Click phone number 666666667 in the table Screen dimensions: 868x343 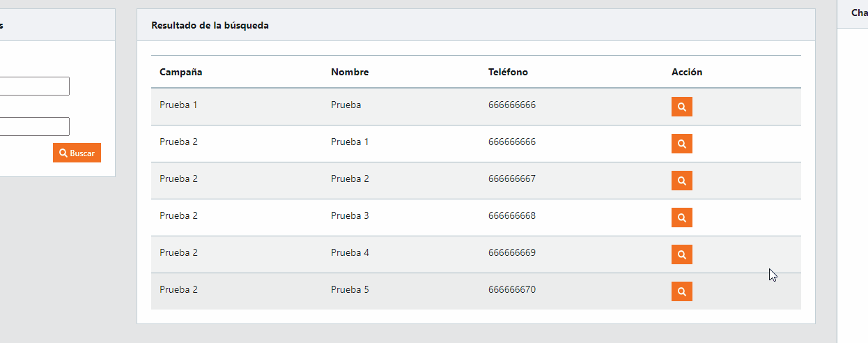(512, 178)
